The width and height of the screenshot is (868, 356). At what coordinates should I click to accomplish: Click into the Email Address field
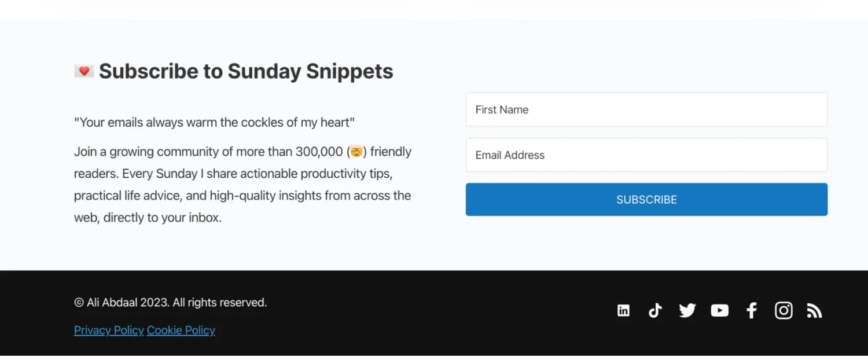coord(646,155)
